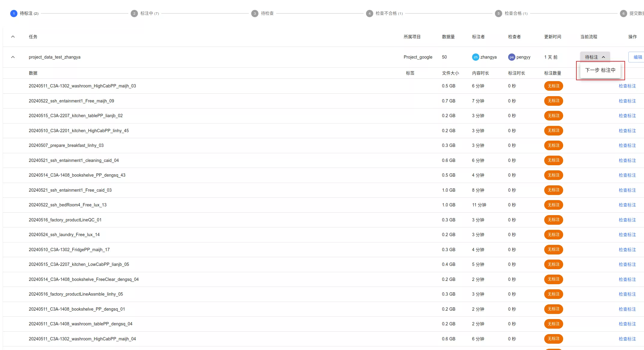The height and width of the screenshot is (350, 644).
Task: Collapse all tasks via header chevron
Action: click(13, 37)
